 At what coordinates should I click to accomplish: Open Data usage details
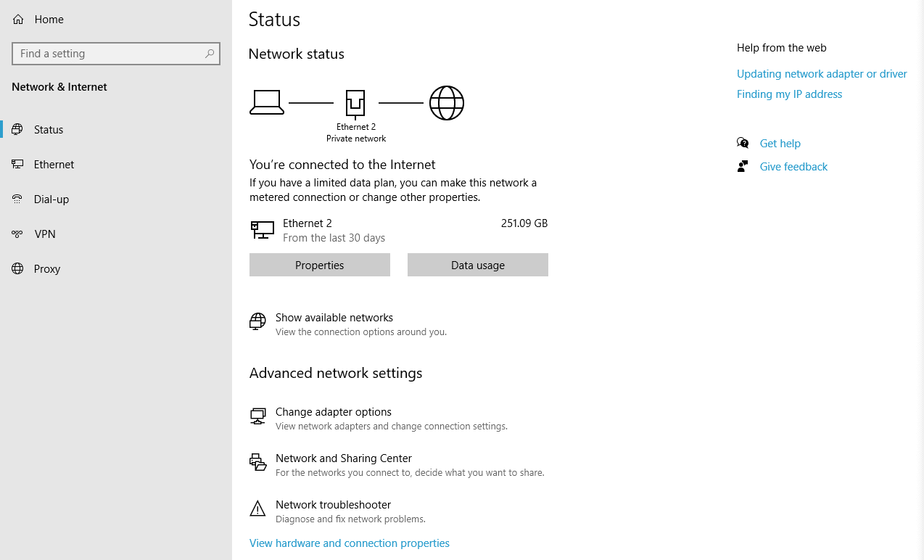click(477, 264)
